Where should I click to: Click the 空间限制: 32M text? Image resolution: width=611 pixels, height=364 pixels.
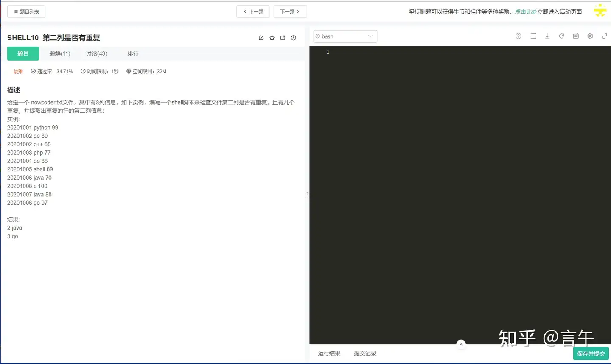coord(146,72)
